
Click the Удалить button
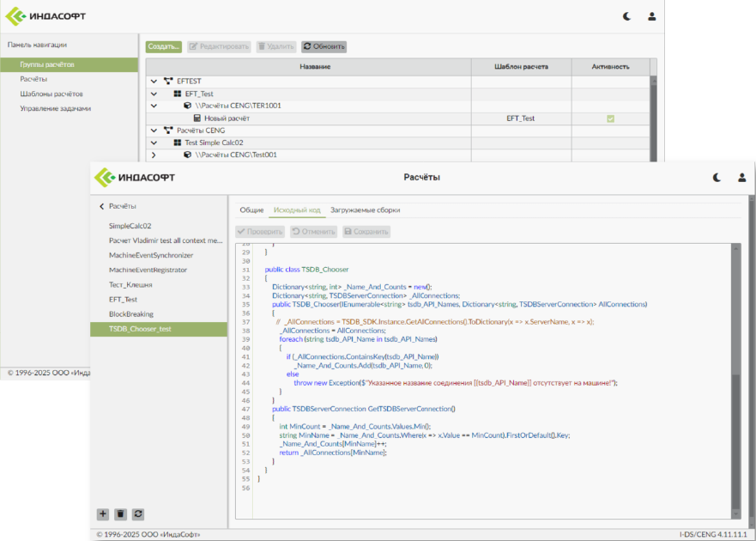pyautogui.click(x=276, y=47)
